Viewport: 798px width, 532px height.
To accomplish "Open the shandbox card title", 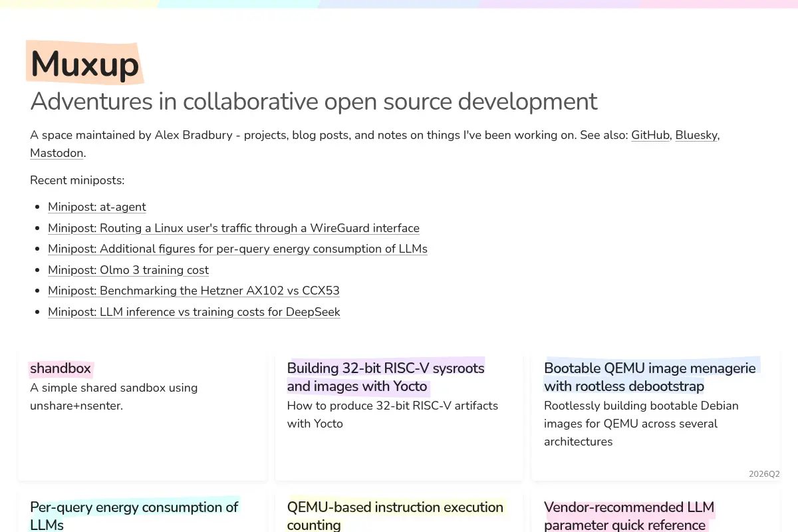I will (61, 368).
